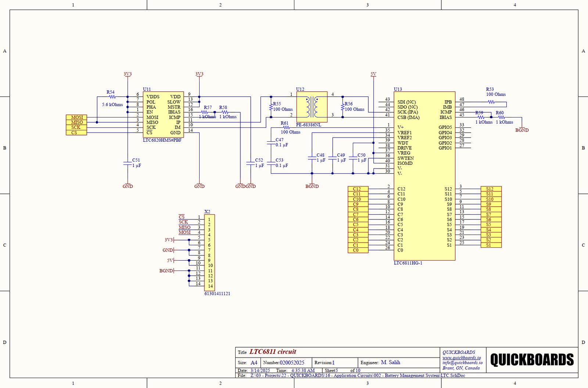The height and width of the screenshot is (388, 588).
Task: Click the U12 transformer symbol
Action: [x=312, y=106]
